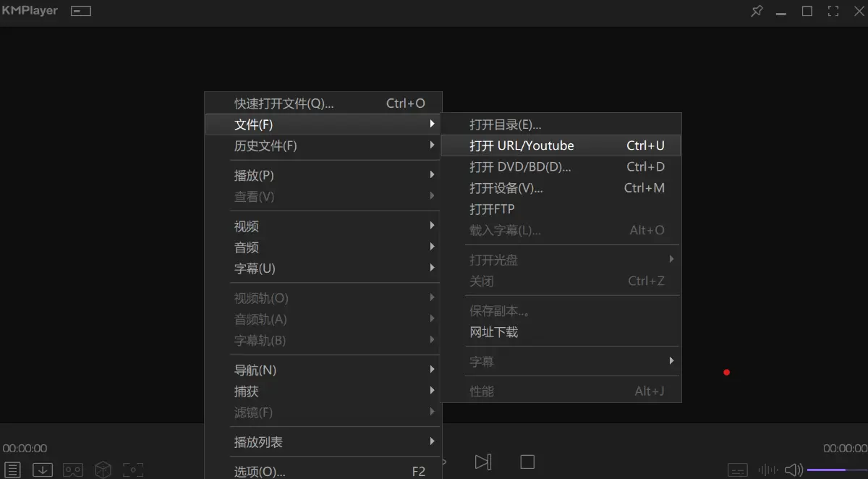Screen dimensions: 868x479
Task: Toggle fullscreen mode from title bar
Action: point(833,11)
